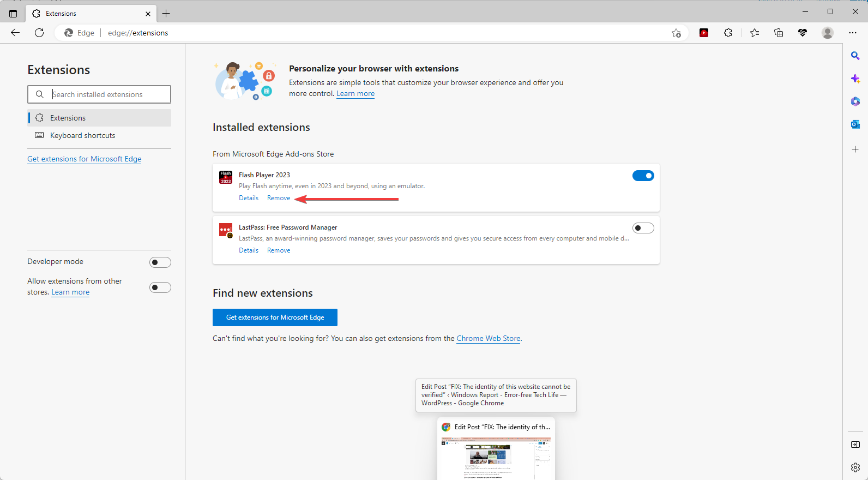This screenshot has height=480, width=868.
Task: Remove the Flash Player 2023 extension
Action: click(x=279, y=198)
